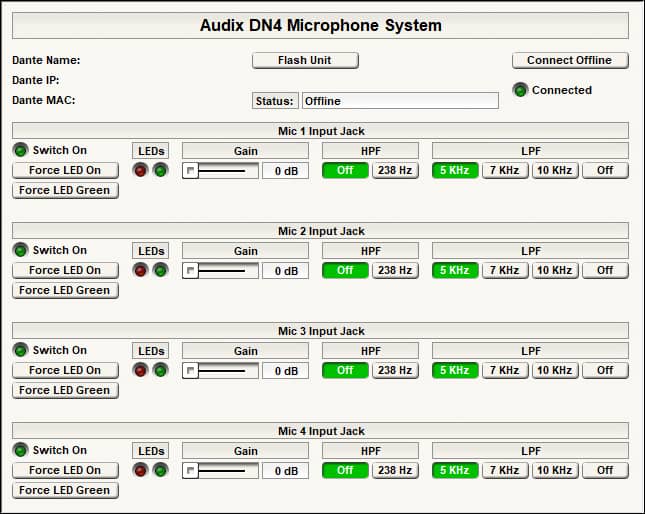Screen dimensions: 645x514
Task: Select Mic 3 LPF 7 KHz
Action: click(x=505, y=370)
